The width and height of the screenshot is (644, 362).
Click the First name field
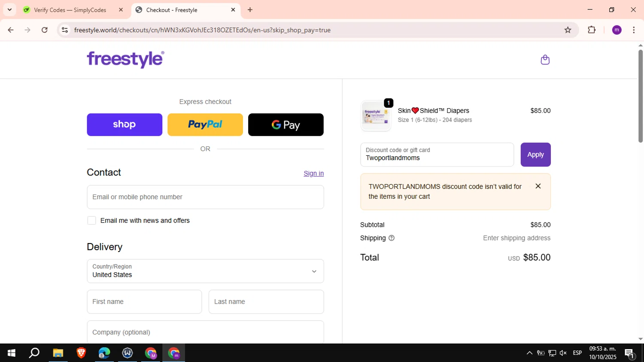[144, 302]
